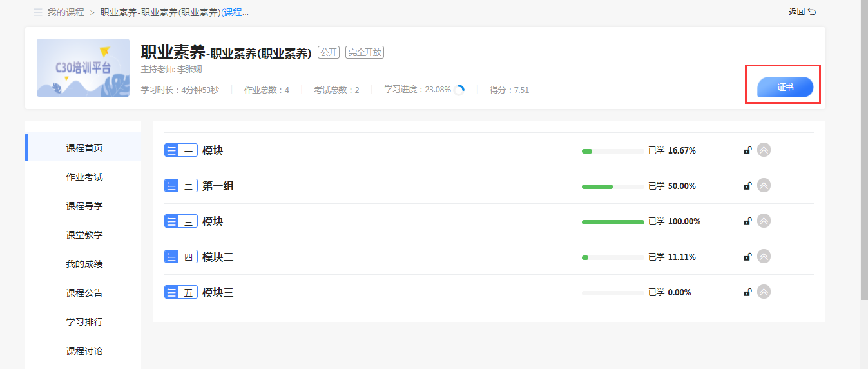Collapse the 第一组 chapter using chevron button
The width and height of the screenshot is (868, 369).
(x=764, y=186)
